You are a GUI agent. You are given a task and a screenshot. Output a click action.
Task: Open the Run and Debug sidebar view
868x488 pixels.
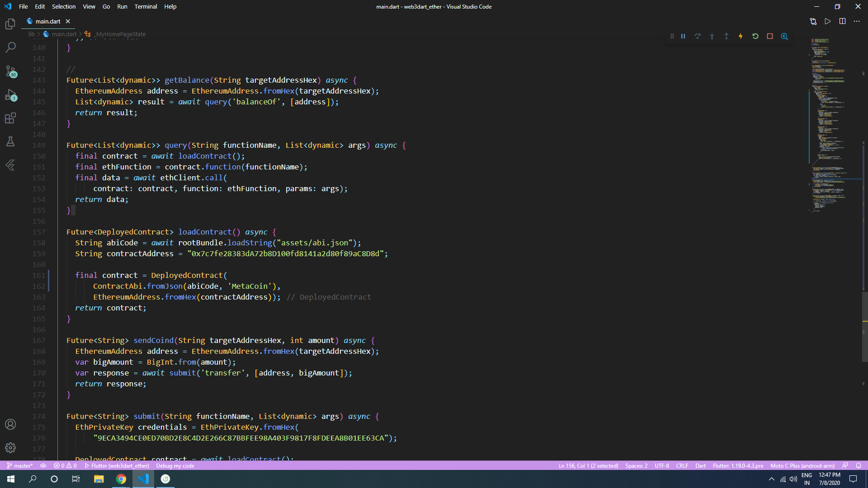pyautogui.click(x=10, y=95)
